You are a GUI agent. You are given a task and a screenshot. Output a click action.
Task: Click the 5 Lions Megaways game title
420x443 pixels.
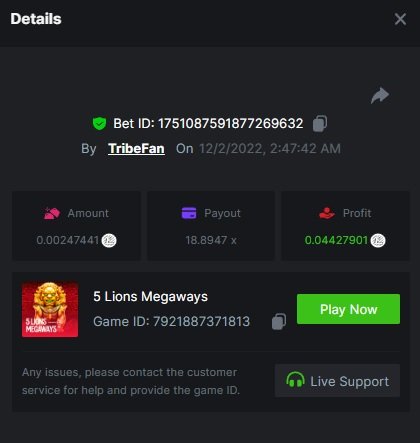pos(150,296)
